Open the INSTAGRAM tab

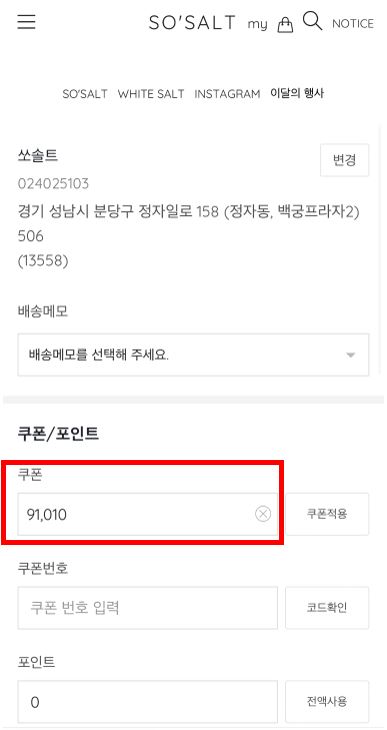pyautogui.click(x=227, y=94)
